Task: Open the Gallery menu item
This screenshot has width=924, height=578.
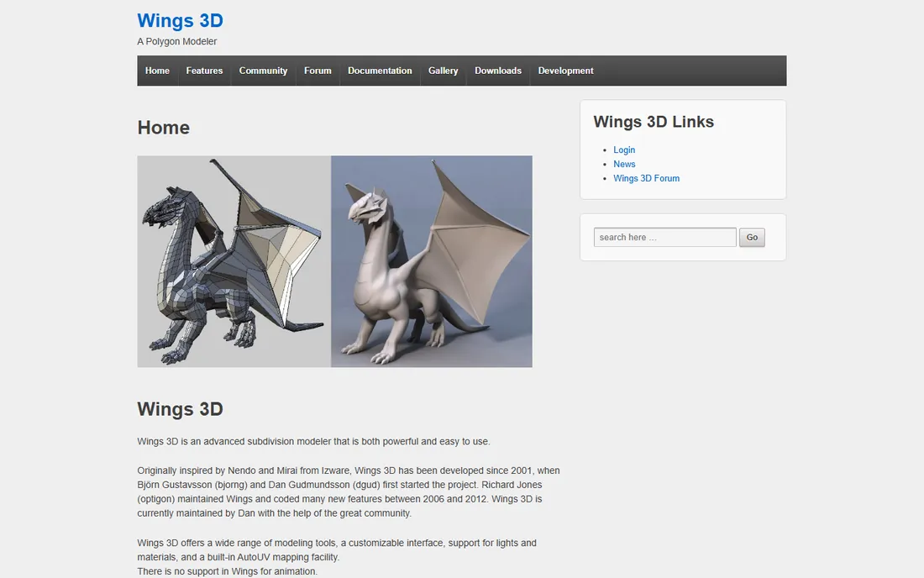Action: tap(444, 71)
